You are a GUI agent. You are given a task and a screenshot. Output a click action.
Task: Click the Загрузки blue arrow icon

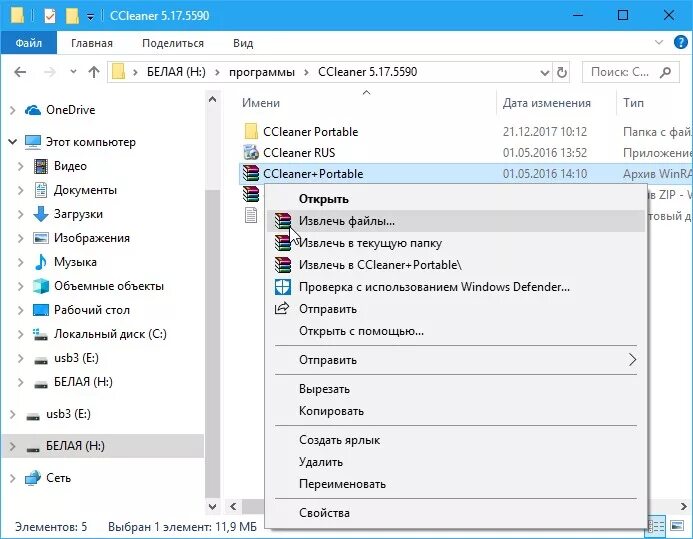tap(41, 214)
